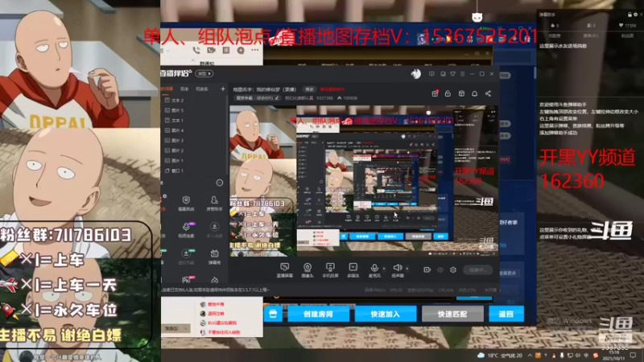Click the streaming status button beside the gear
This screenshot has height=362, width=644.
477,269
